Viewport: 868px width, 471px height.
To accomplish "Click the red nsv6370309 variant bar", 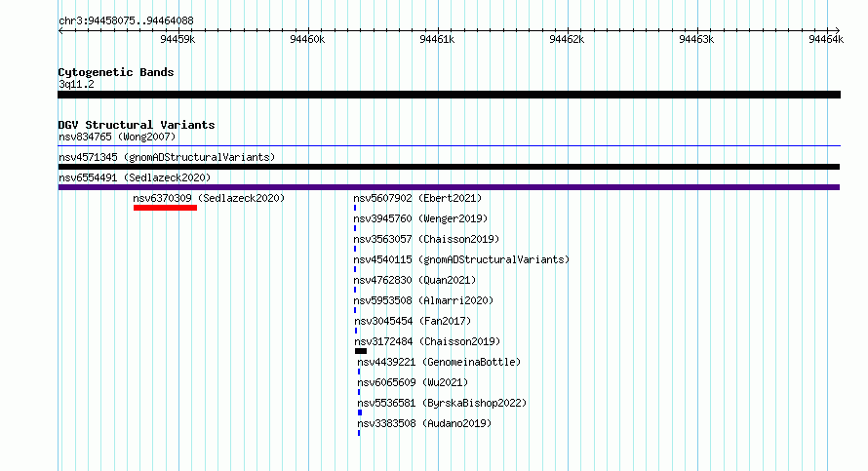I will (165, 208).
